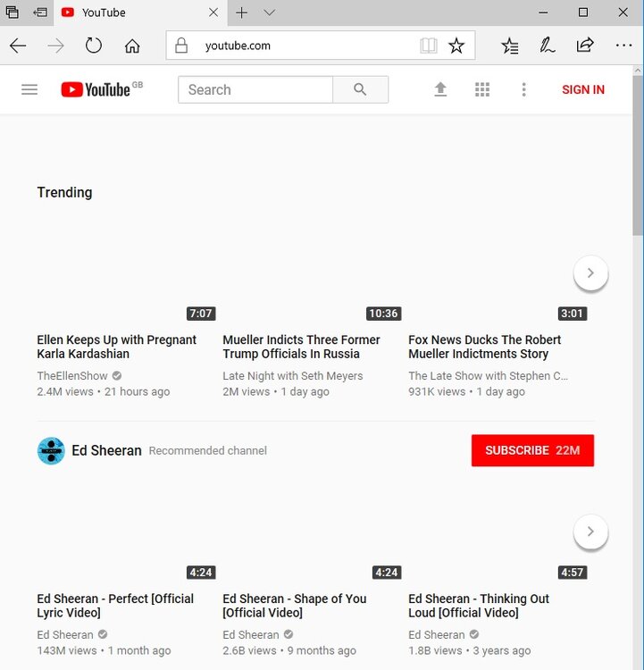Screen dimensions: 644x670
Task: Click '2.6B views' text
Action: click(249, 650)
